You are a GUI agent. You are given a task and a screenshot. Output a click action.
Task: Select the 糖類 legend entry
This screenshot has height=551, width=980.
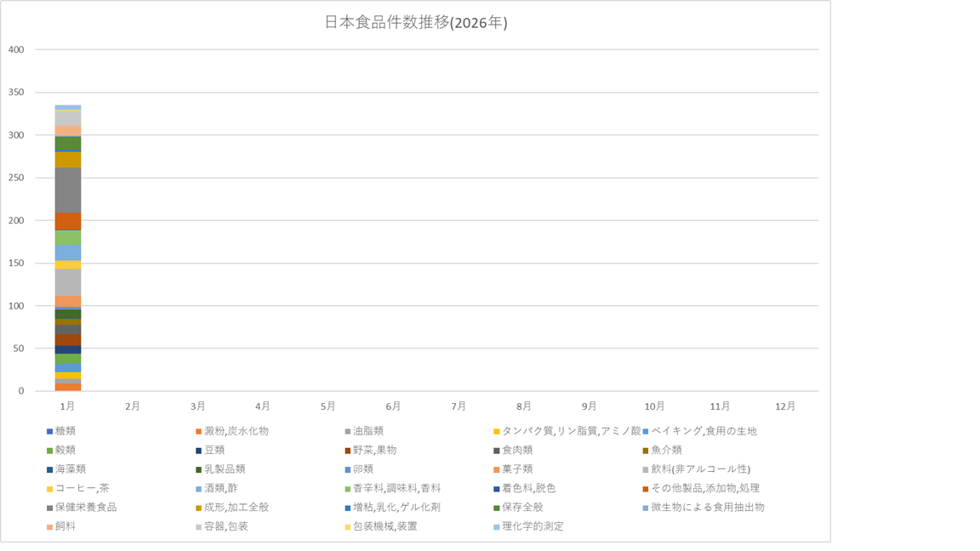pyautogui.click(x=66, y=431)
